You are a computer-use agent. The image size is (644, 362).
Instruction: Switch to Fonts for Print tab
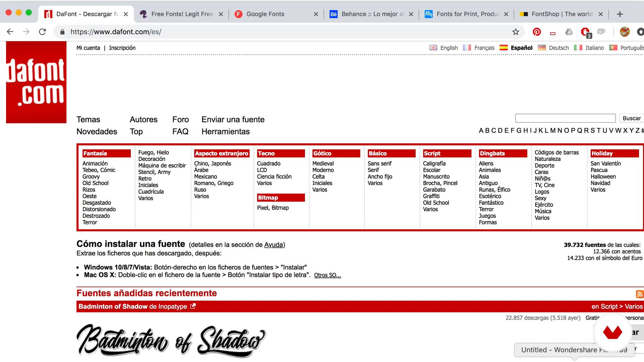tap(466, 14)
